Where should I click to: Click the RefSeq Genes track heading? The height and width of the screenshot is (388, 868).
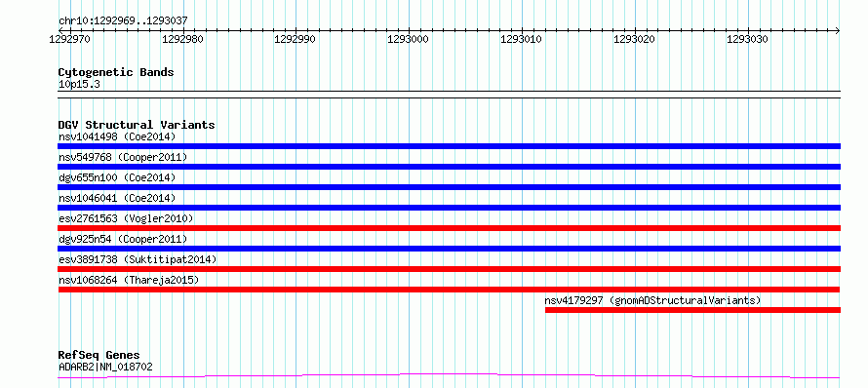pos(99,356)
